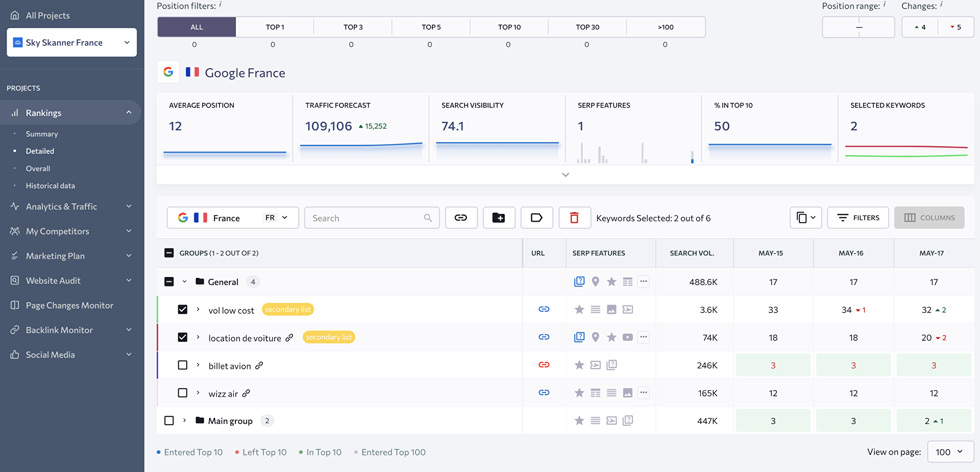
Task: Open the FILTERS panel
Action: 857,218
